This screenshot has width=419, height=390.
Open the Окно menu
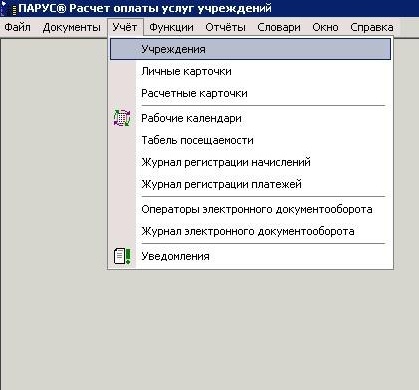[x=325, y=27]
